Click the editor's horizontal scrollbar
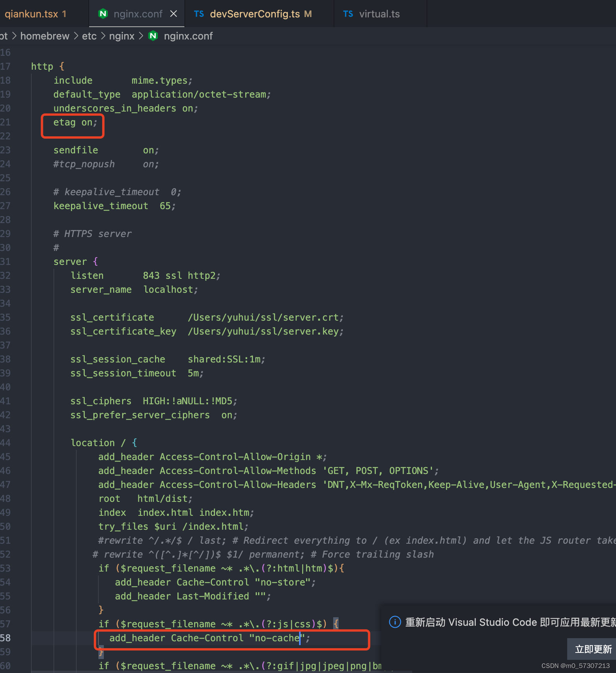 221,671
